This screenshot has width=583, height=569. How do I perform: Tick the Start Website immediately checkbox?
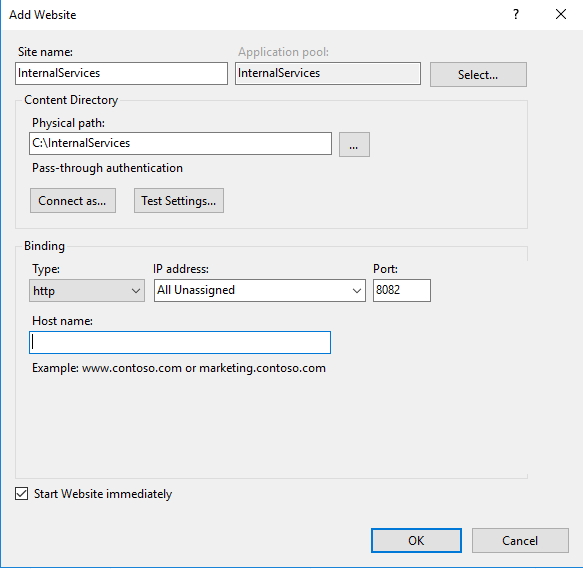tap(22, 494)
